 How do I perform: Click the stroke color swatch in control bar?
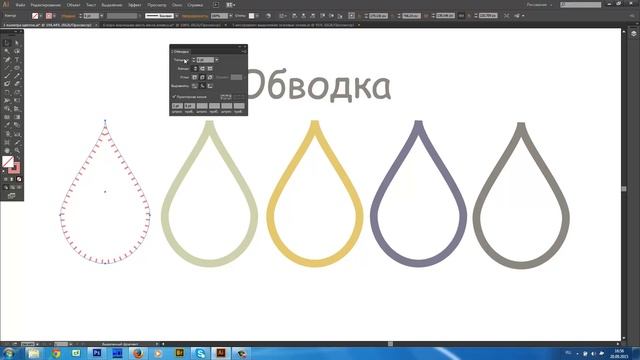point(49,16)
